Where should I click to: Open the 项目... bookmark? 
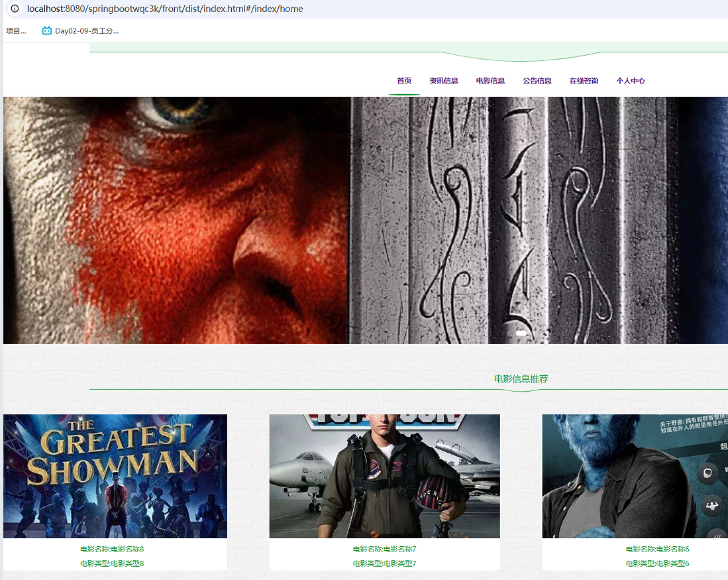[16, 30]
